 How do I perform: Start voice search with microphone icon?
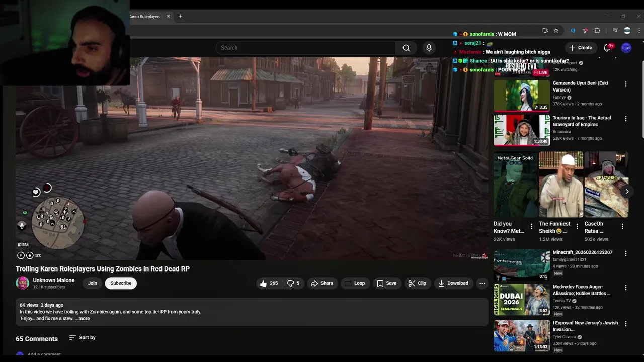pos(429,48)
